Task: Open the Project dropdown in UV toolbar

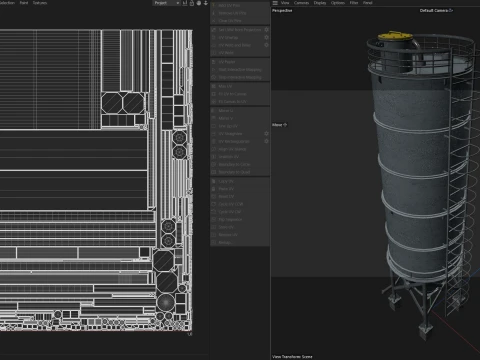Action: pos(167,3)
